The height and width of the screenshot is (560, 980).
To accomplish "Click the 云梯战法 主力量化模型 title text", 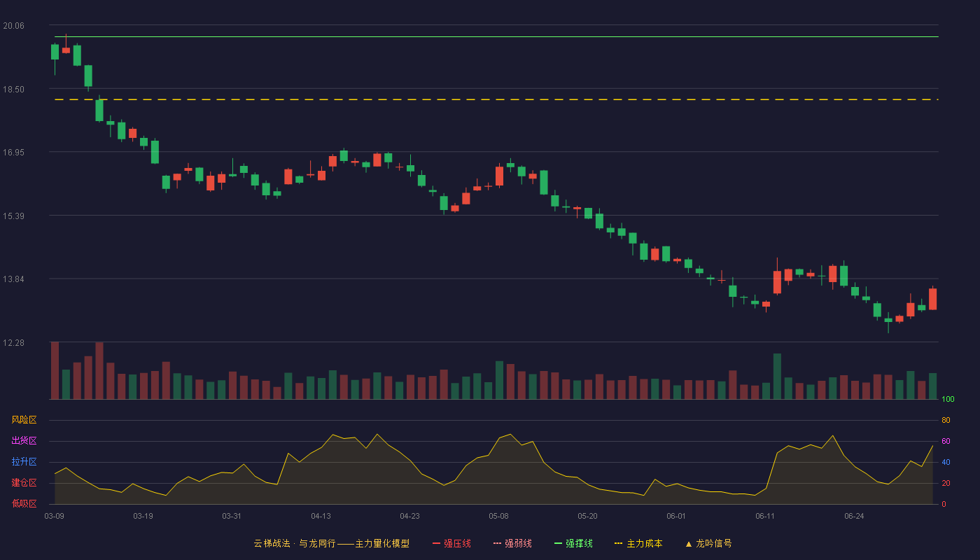I will [332, 543].
